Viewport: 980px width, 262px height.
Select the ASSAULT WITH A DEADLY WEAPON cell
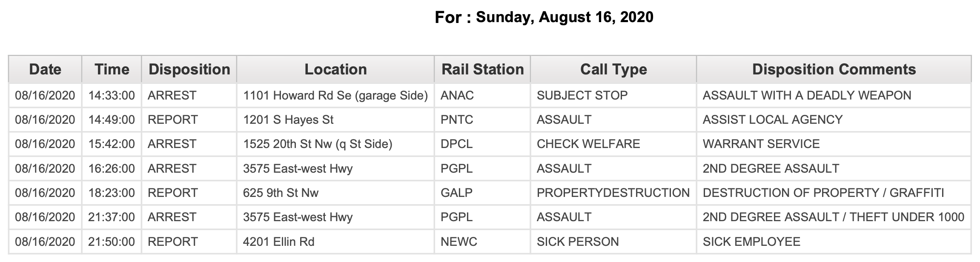(834, 95)
